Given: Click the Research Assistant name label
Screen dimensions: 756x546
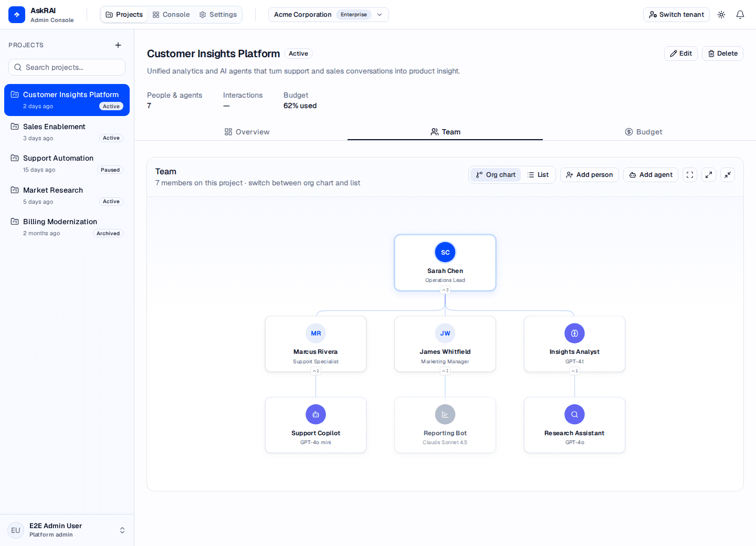Looking at the screenshot, I should pos(574,433).
